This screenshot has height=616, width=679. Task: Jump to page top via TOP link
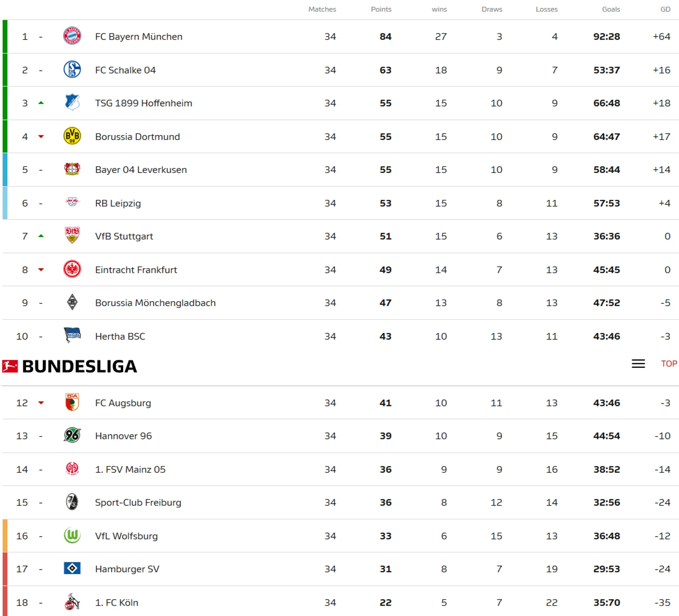tap(669, 364)
